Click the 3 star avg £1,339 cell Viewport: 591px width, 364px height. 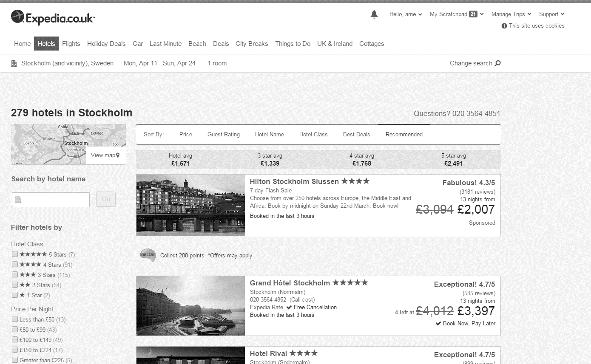click(270, 160)
